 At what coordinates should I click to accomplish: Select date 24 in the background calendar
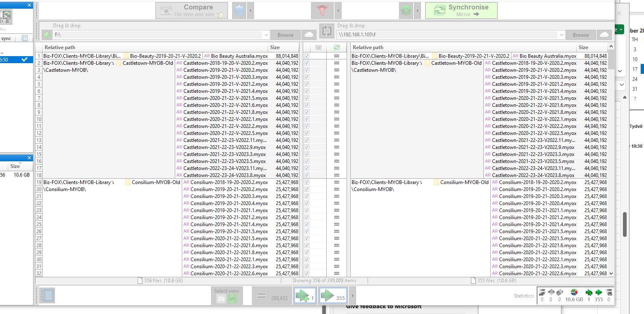(x=635, y=79)
